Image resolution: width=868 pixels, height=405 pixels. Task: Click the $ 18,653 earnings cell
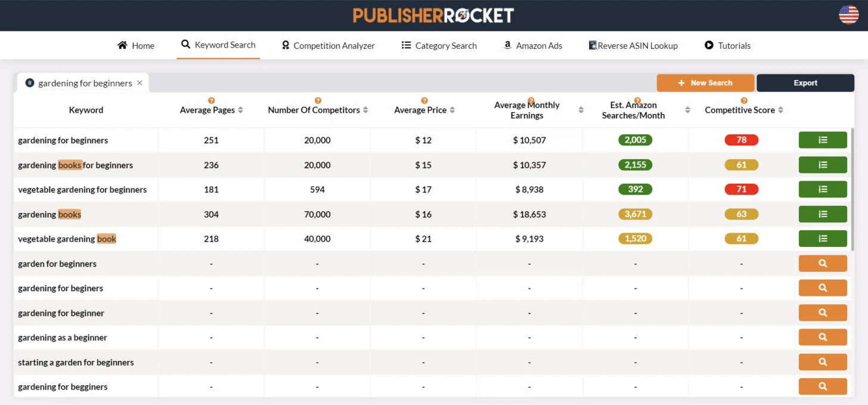click(x=529, y=214)
